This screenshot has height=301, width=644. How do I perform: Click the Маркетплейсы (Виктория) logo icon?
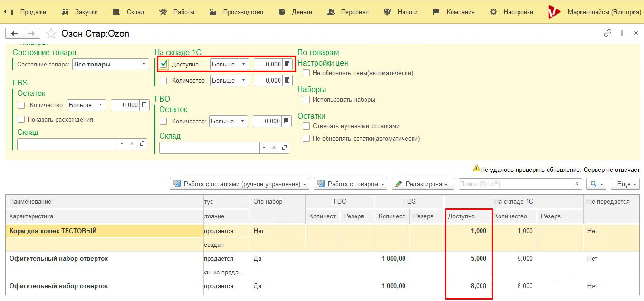point(554,12)
